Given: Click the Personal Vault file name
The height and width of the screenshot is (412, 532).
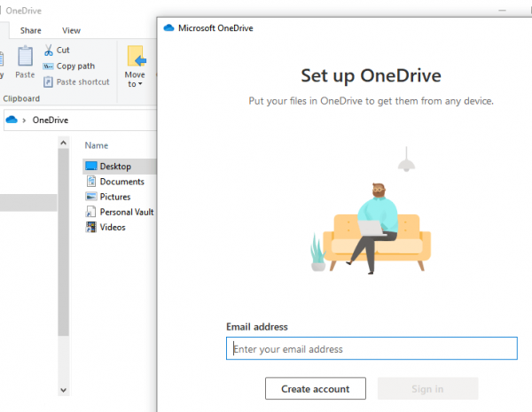Looking at the screenshot, I should tap(127, 212).
